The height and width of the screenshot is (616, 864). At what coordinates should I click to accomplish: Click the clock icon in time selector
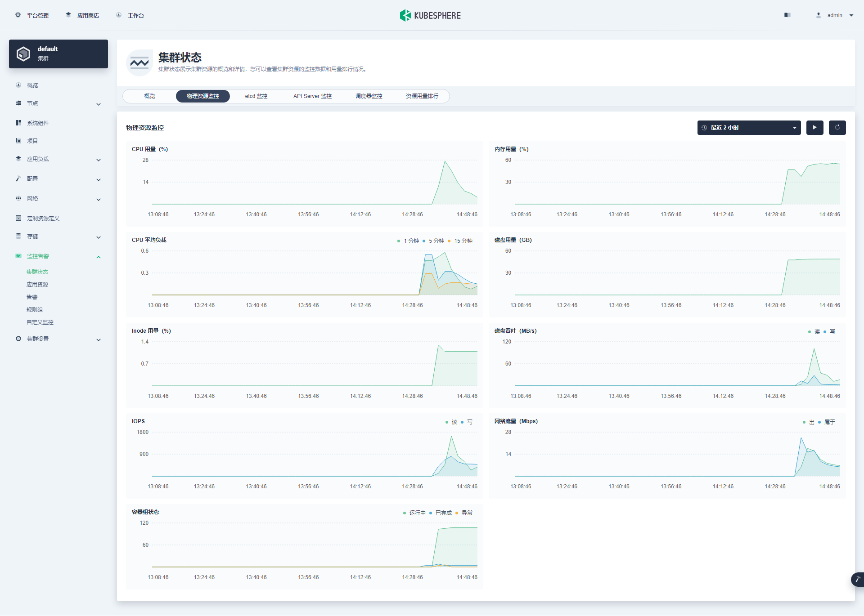[704, 128]
